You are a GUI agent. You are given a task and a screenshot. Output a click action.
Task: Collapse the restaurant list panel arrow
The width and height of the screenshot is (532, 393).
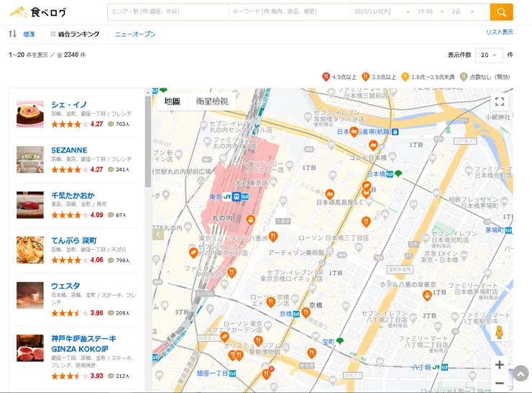tap(158, 234)
